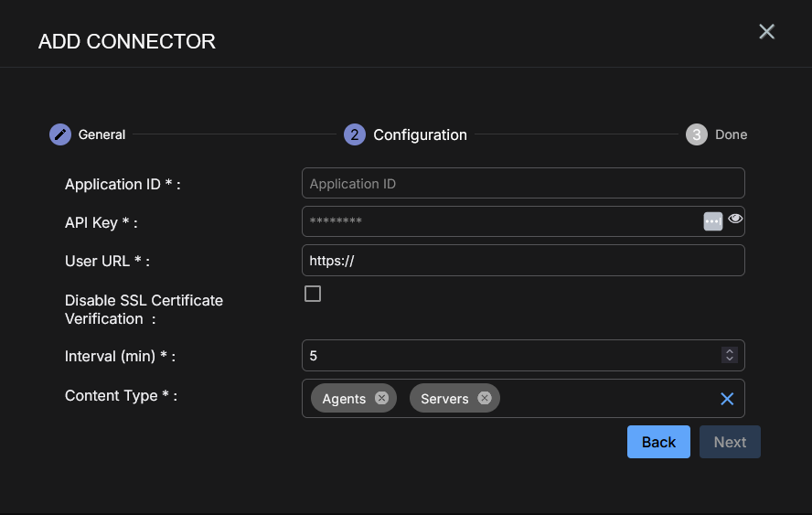Click the User URL text field

[x=522, y=261]
